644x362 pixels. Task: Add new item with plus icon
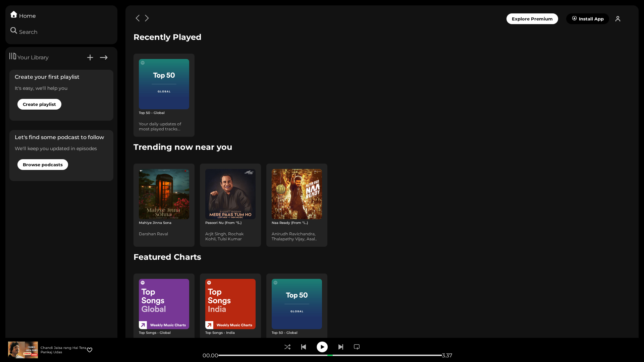tap(90, 58)
